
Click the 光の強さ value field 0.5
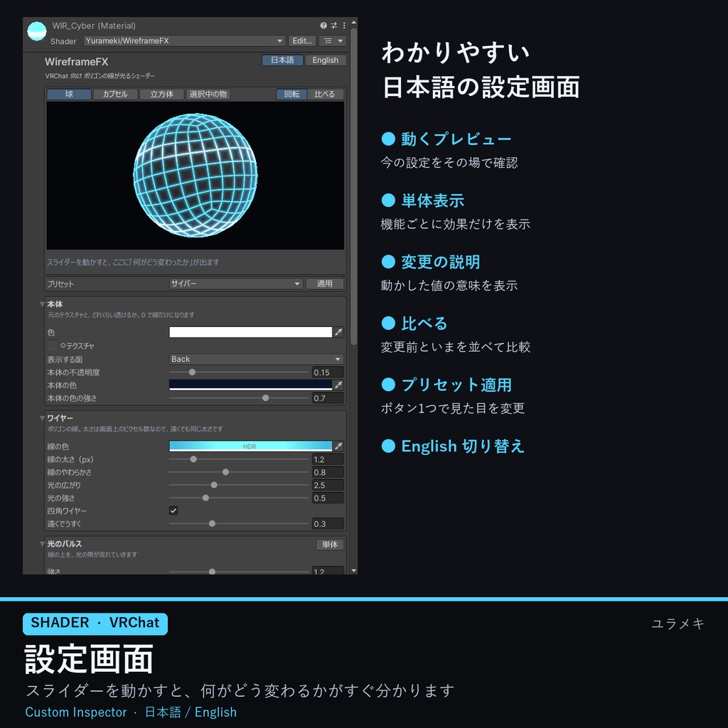pos(328,498)
